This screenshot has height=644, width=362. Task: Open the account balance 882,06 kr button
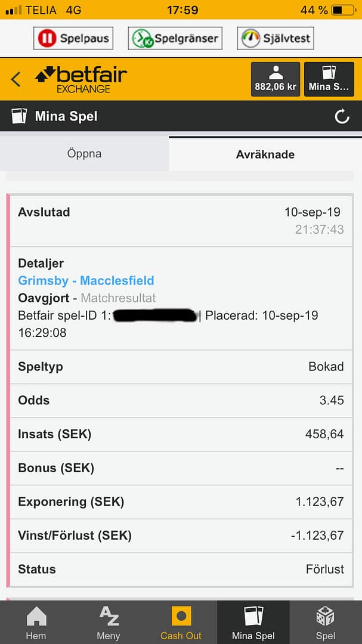[x=276, y=79]
